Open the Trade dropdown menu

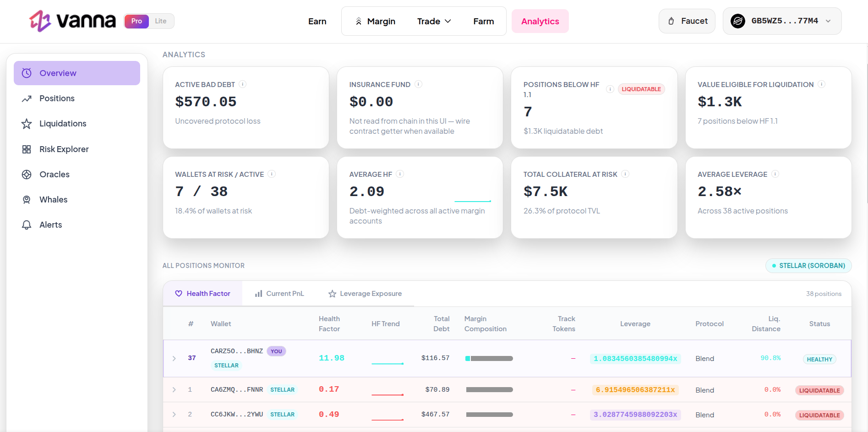(x=434, y=21)
